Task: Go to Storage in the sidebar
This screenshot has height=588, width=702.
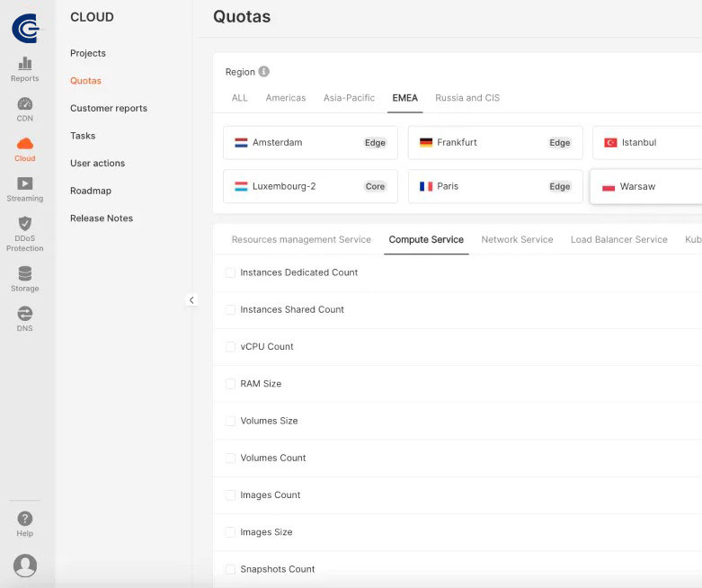Action: coord(25,274)
